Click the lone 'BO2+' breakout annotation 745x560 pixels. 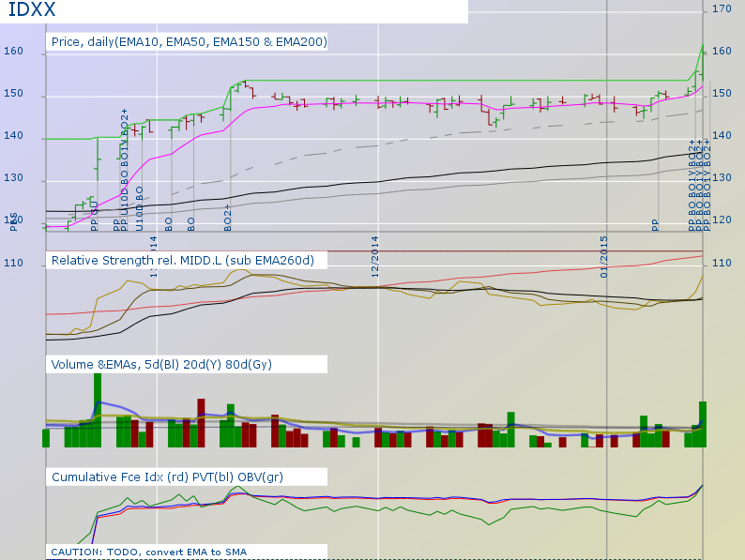228,218
